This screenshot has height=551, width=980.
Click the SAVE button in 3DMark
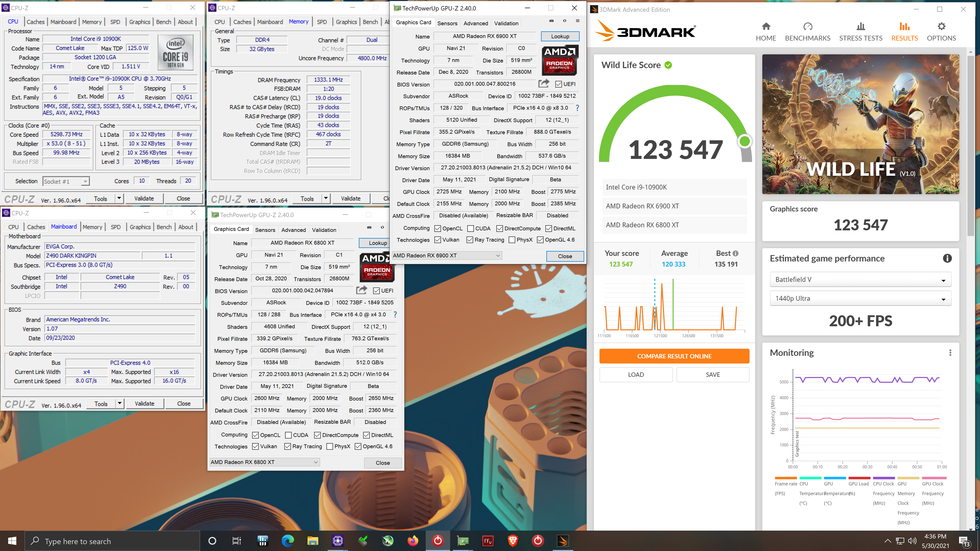coord(713,374)
